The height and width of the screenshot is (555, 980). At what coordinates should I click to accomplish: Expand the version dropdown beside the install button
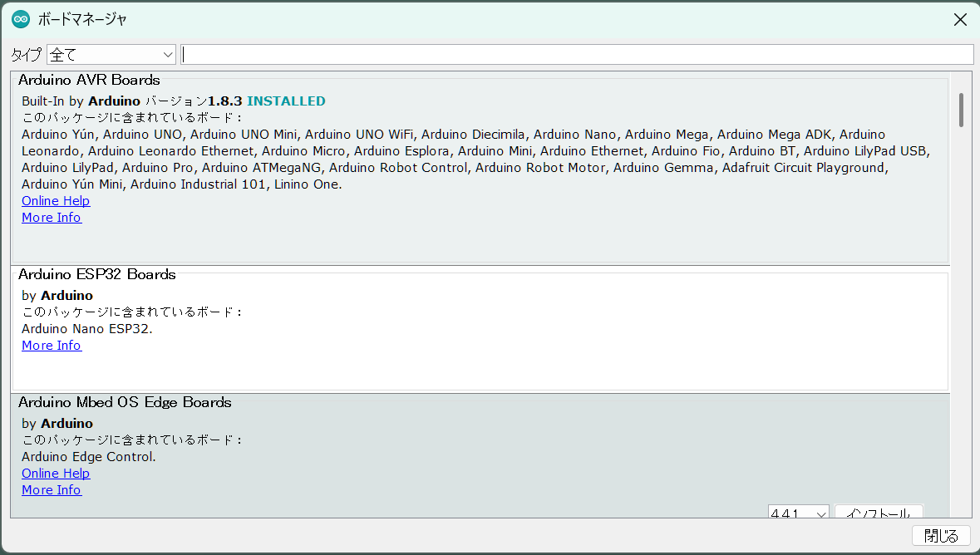coord(798,512)
